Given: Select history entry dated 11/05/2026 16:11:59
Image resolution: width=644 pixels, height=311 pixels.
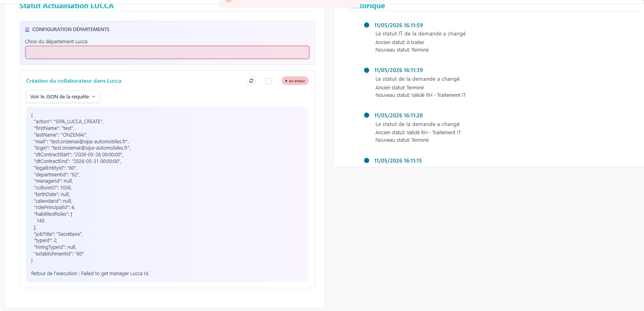Looking at the screenshot, I should [x=398, y=25].
